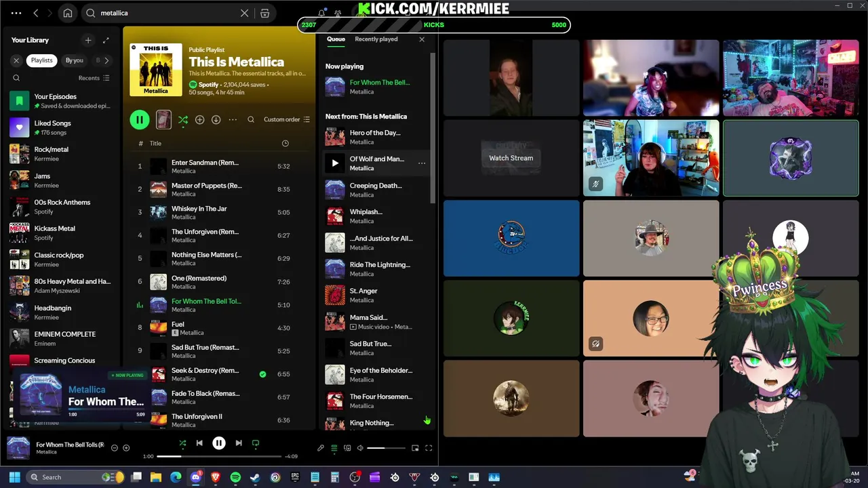868x488 pixels.
Task: Open Friend Activity icon
Action: point(338,13)
